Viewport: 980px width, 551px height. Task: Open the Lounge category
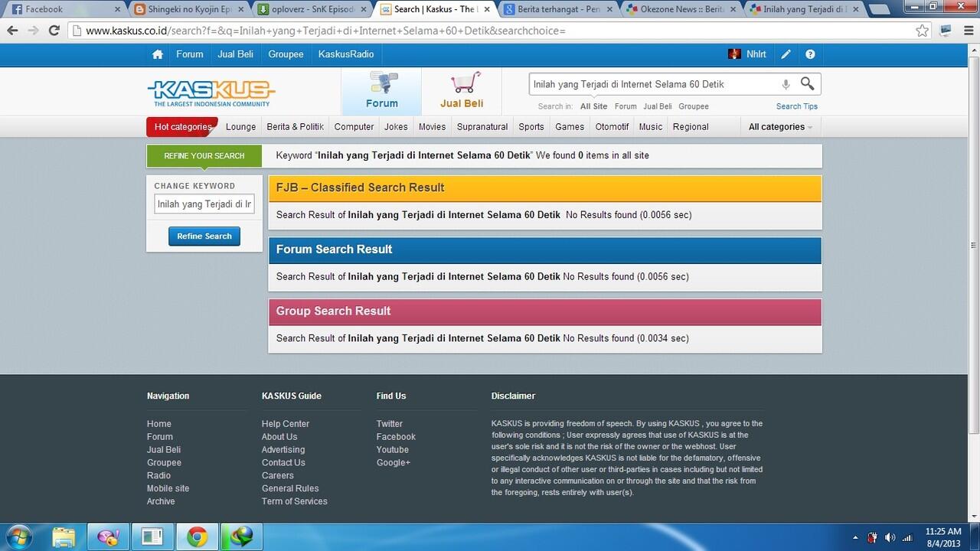coord(241,127)
